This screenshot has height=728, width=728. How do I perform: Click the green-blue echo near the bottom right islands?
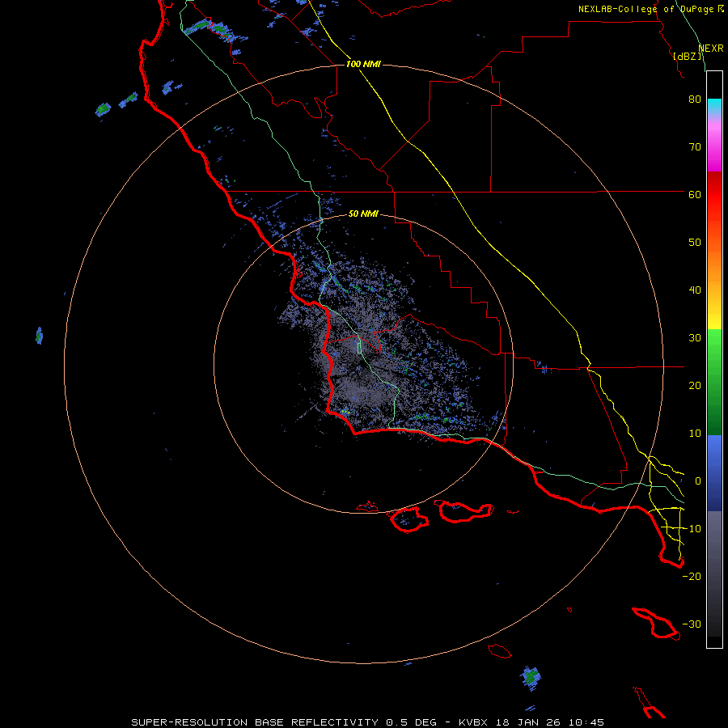click(531, 677)
